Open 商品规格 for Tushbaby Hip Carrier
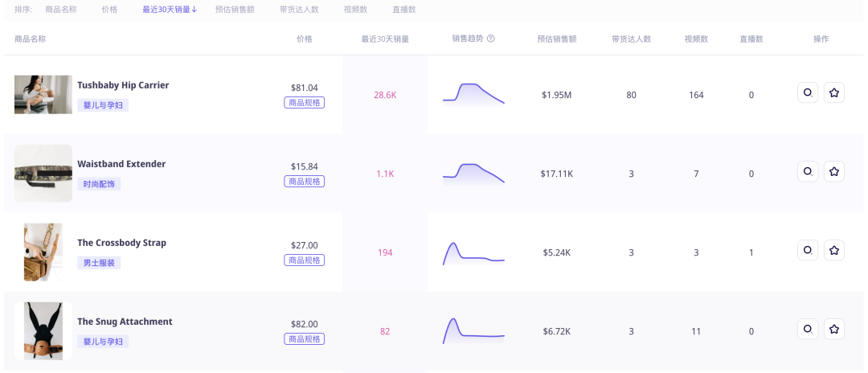Image resolution: width=868 pixels, height=373 pixels. pos(304,103)
